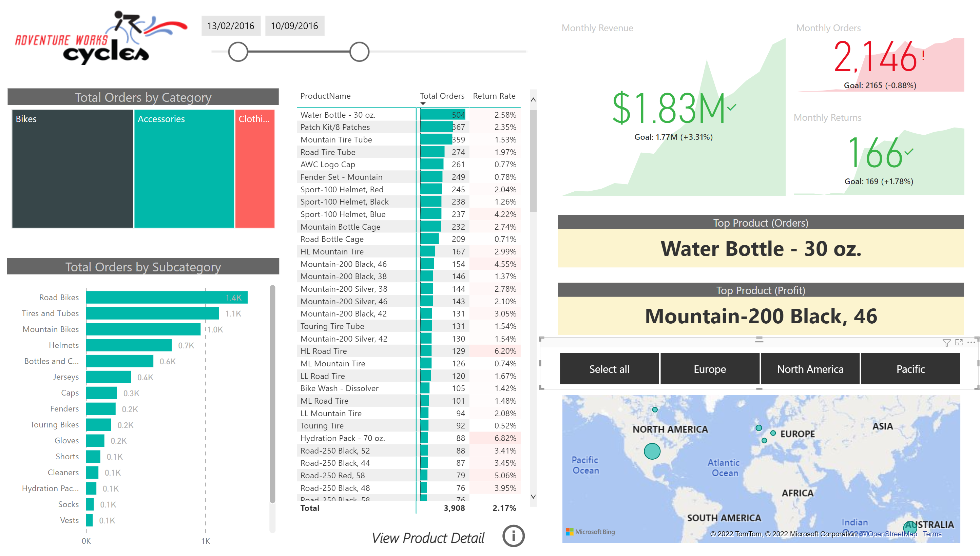Click the Microsoft Bing logo on the map
Screen dimensions: 980x556
coord(590,532)
